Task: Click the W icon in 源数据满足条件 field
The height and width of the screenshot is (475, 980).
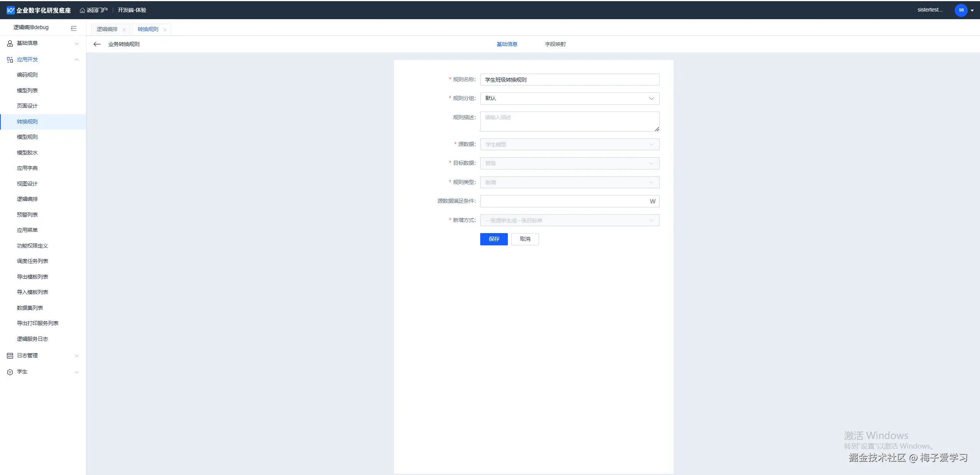Action: coord(652,202)
